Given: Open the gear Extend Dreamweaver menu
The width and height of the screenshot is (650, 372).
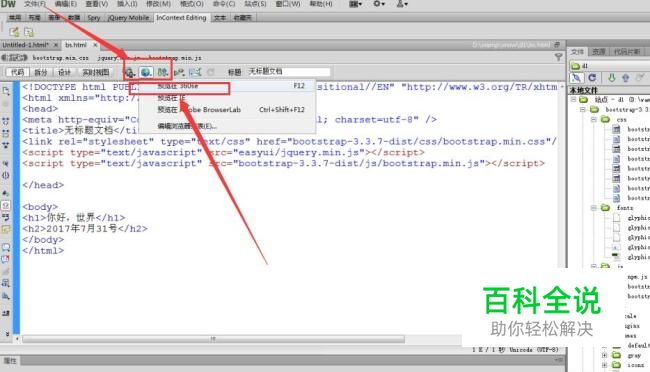Looking at the screenshot, I should [379, 4].
